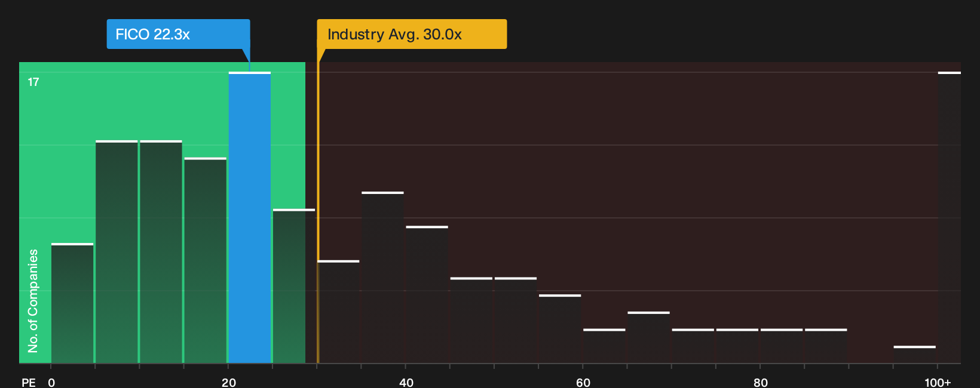Click the 'No. of Companies' axis label
The width and height of the screenshot is (980, 388).
[x=33, y=301]
